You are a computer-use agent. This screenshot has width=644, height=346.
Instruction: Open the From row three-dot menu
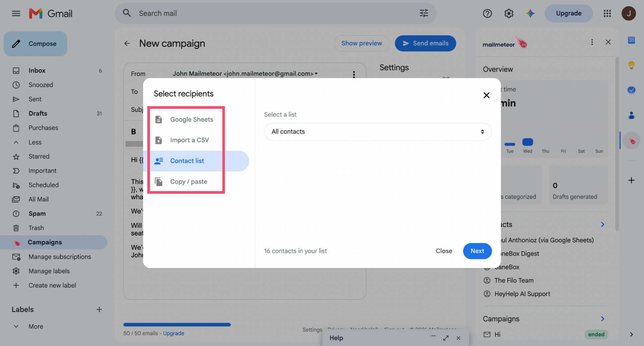pos(354,74)
